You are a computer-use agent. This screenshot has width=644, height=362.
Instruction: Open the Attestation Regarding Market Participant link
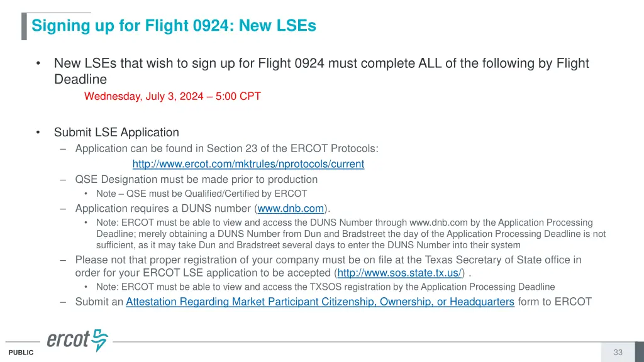(320, 302)
